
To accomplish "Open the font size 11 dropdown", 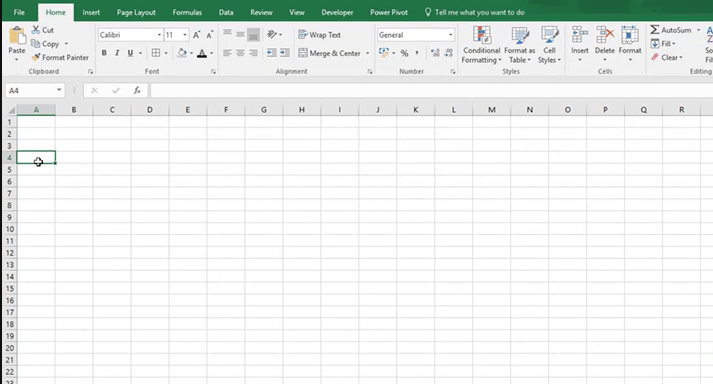I will click(185, 35).
